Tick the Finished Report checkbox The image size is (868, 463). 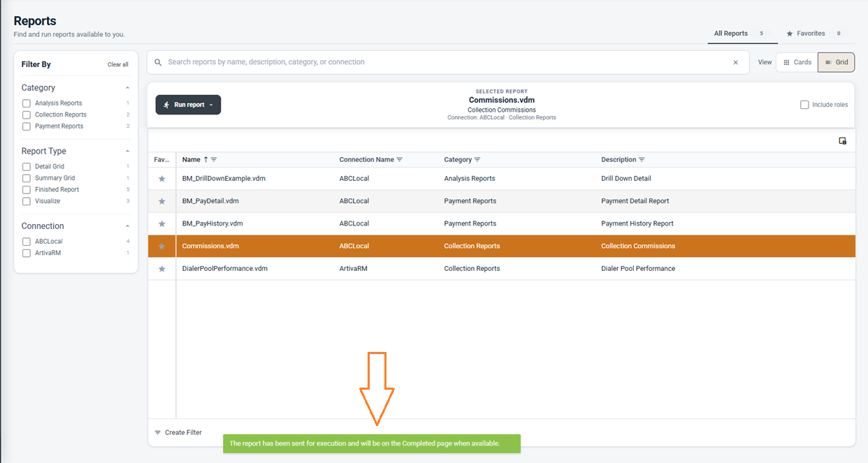click(27, 190)
